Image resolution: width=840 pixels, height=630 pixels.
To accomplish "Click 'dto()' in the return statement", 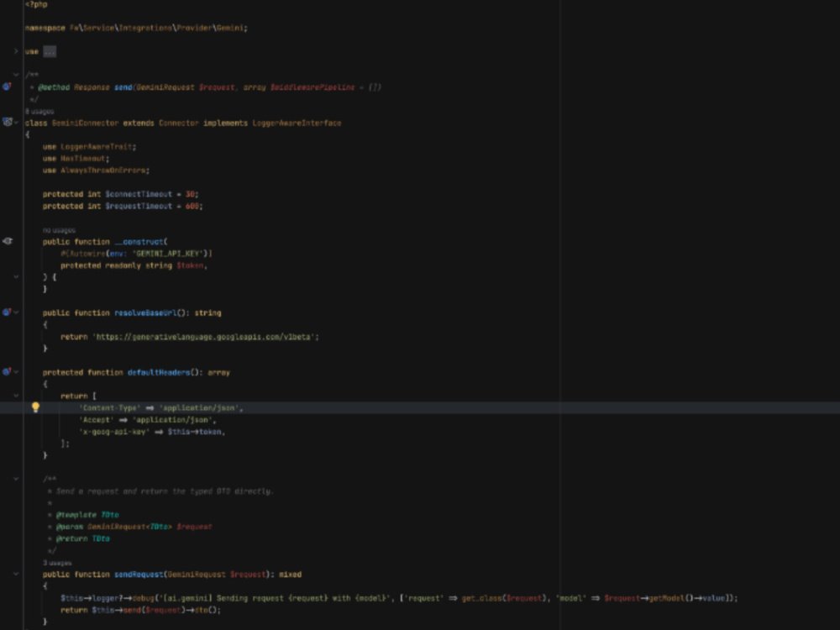I will pos(205,610).
